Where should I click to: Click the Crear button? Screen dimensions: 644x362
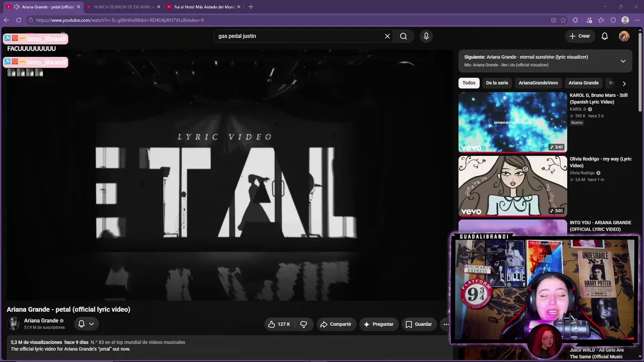click(580, 36)
